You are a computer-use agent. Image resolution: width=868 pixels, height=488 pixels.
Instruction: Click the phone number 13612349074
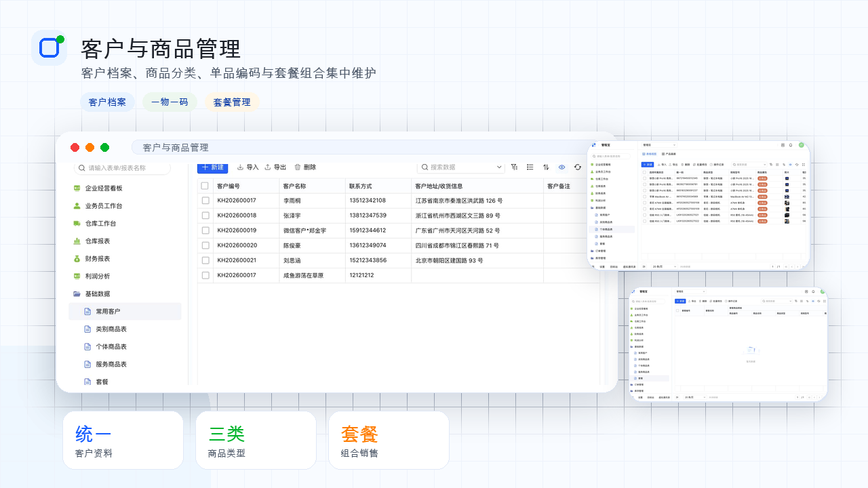[x=368, y=245]
